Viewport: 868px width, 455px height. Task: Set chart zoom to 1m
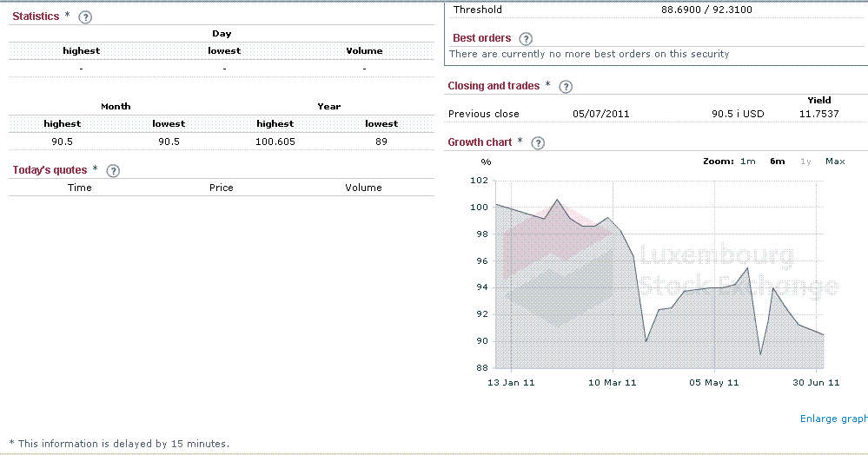coord(748,162)
